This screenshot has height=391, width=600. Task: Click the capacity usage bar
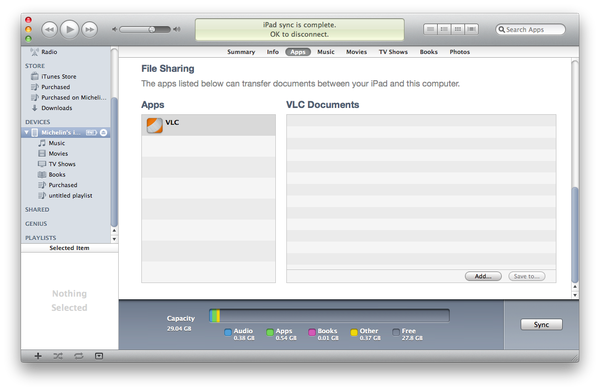point(329,316)
